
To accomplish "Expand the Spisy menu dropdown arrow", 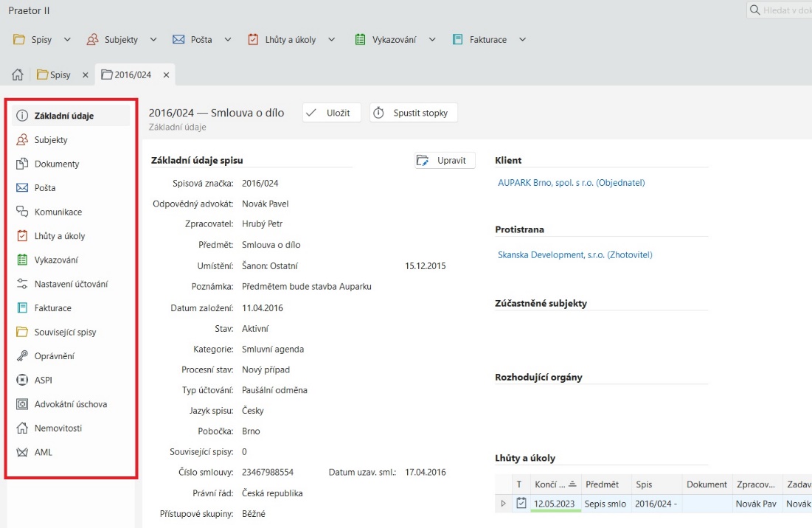I will (67, 40).
